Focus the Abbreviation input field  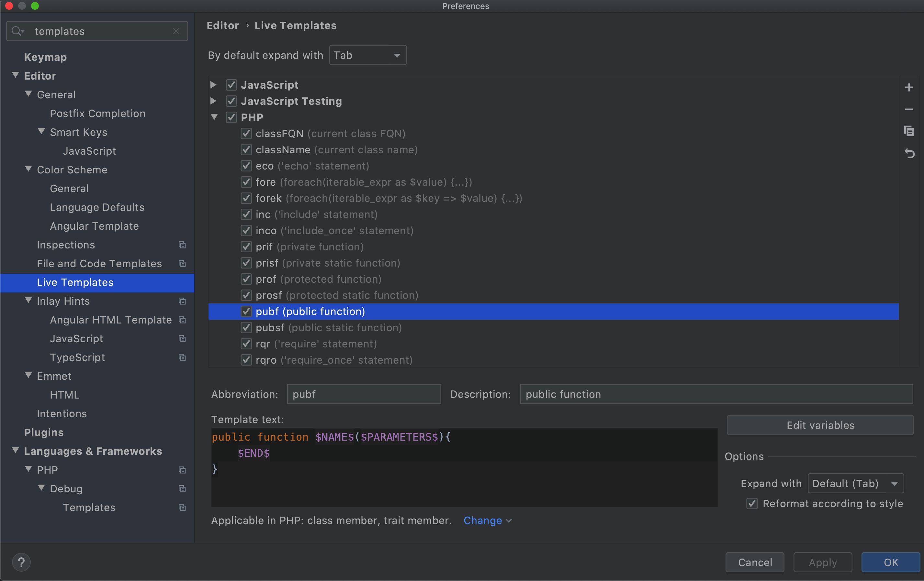(x=364, y=394)
